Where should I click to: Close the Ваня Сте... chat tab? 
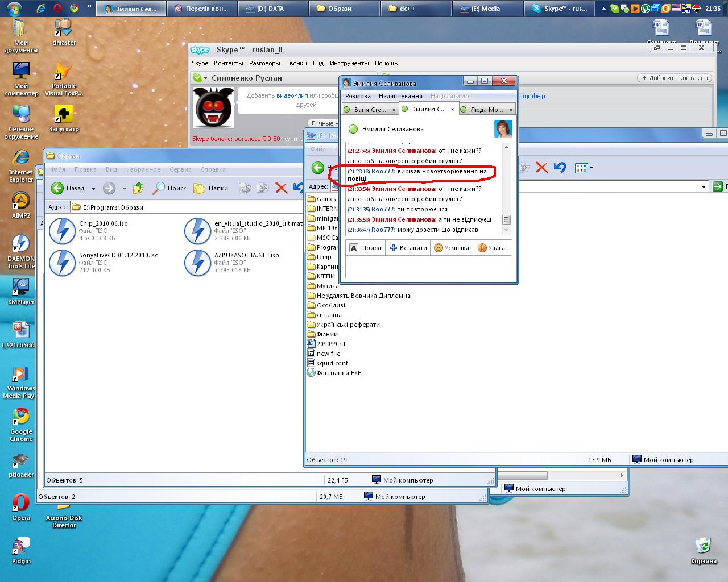394,110
